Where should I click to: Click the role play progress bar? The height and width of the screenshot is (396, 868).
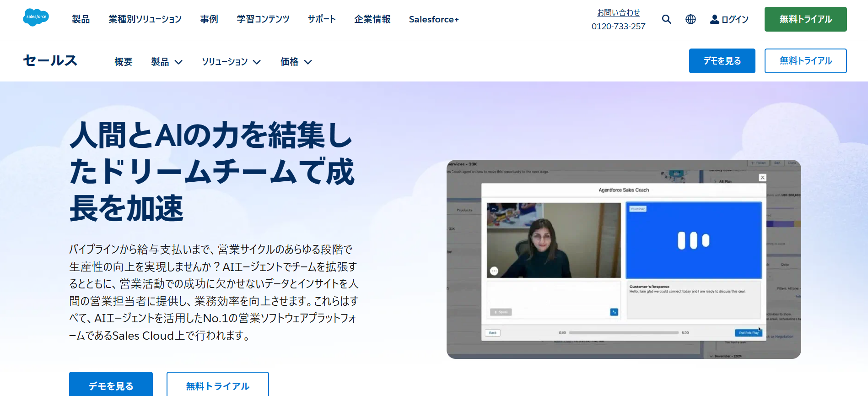pos(623,333)
